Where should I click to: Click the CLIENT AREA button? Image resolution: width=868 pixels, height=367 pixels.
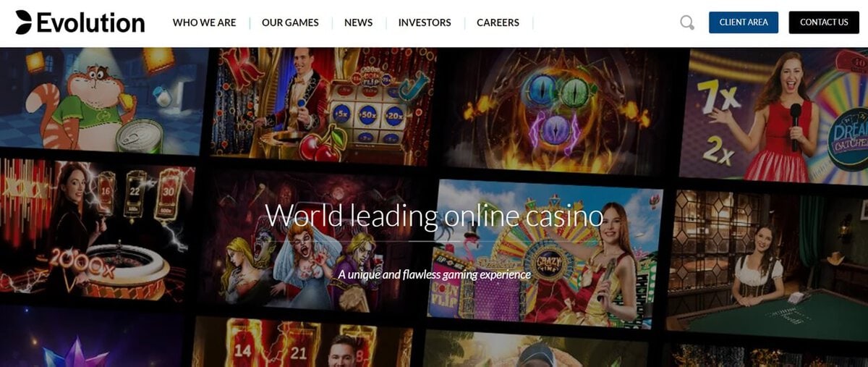pos(744,22)
